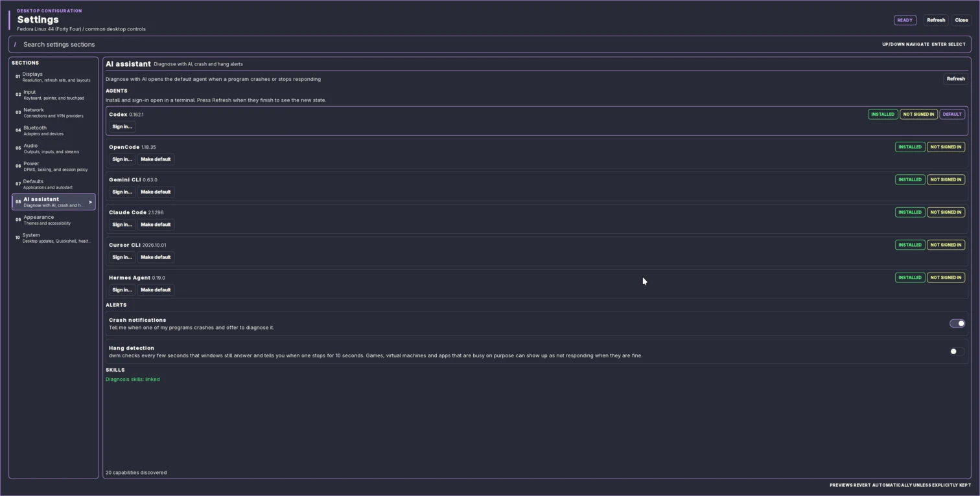Sign in to Claude Code
The width and height of the screenshot is (980, 496).
coord(122,225)
